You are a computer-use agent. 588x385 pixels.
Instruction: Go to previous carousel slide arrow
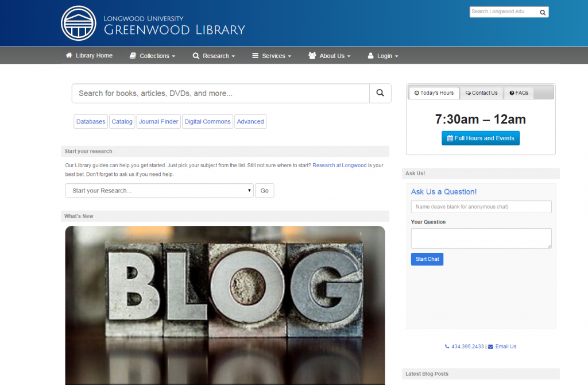click(x=89, y=234)
